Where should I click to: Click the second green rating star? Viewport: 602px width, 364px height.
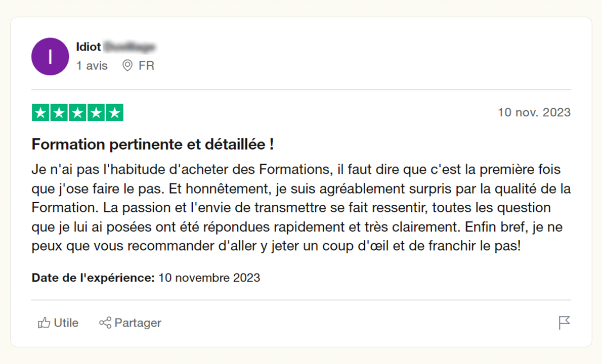[59, 112]
